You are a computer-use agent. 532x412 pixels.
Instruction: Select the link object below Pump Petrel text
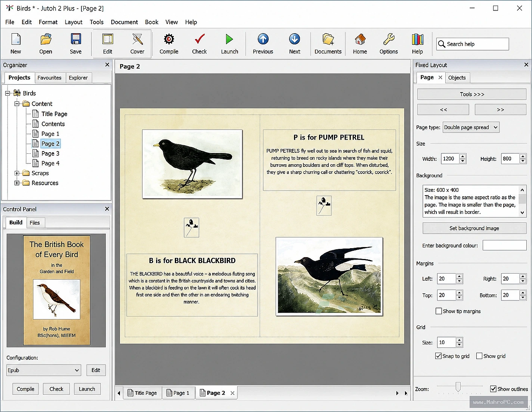coord(324,206)
